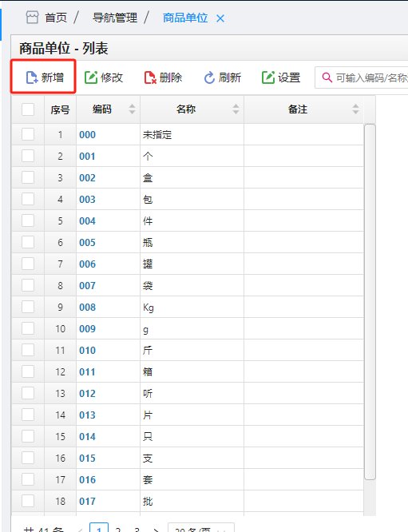Click the table vertical scrollbar

click(x=370, y=302)
